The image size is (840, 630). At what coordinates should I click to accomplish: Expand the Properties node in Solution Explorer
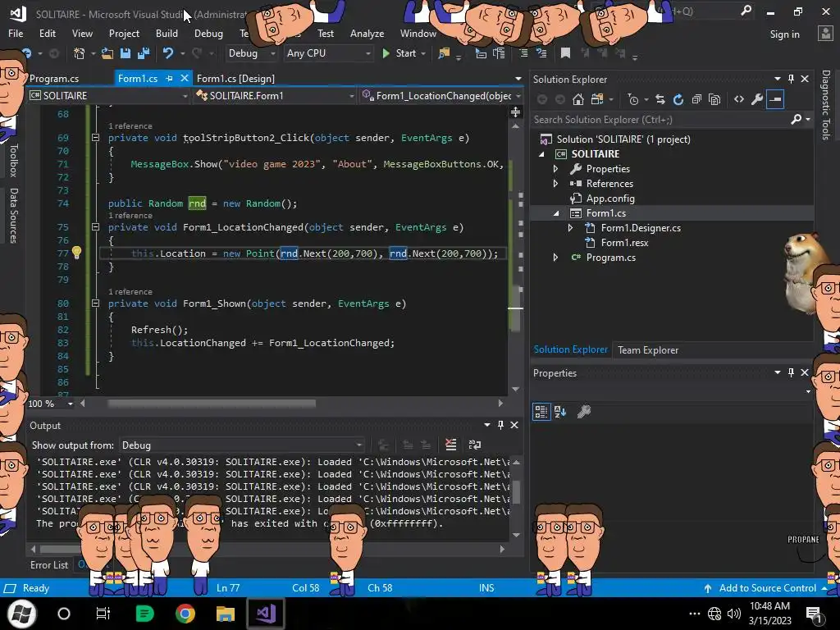[x=555, y=169]
